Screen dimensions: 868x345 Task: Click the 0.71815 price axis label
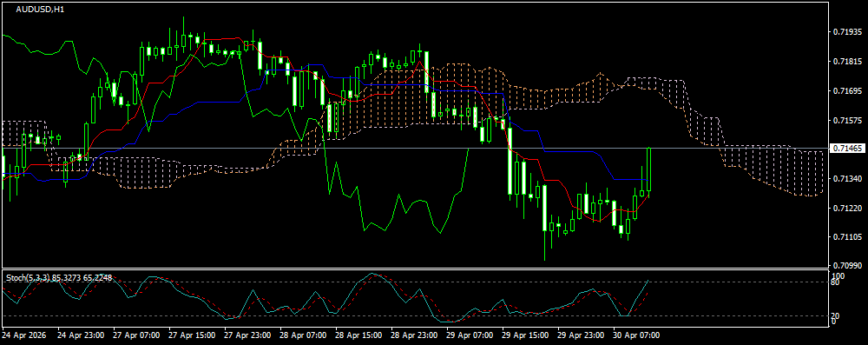click(847, 62)
